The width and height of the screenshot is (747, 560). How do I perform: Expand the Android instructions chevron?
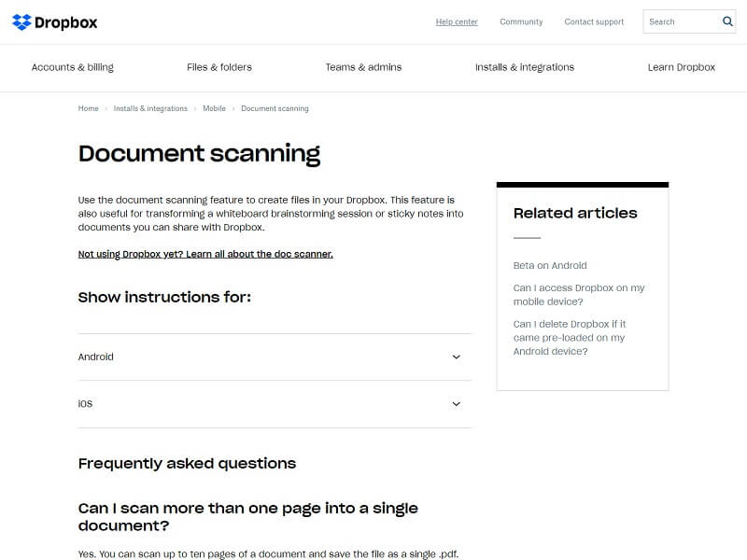[456, 357]
